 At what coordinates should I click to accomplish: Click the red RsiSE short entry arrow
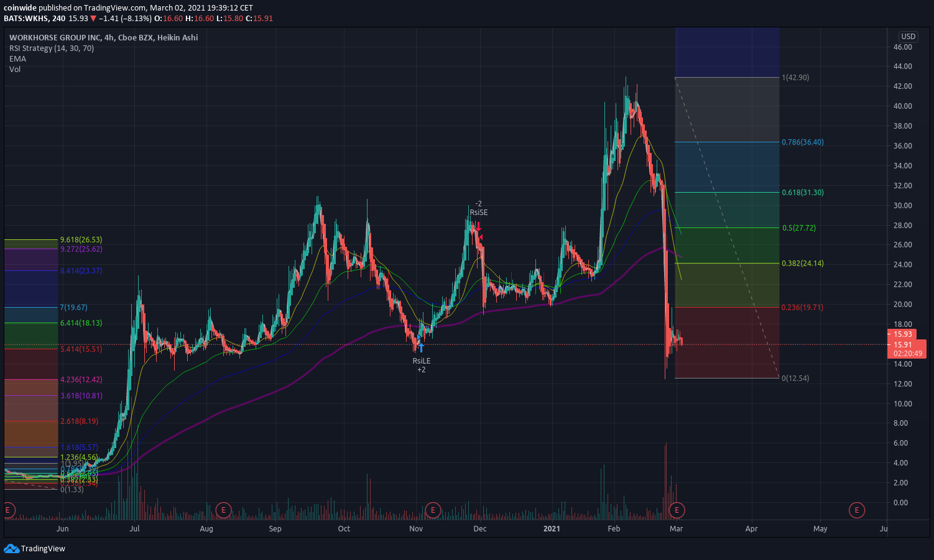(x=478, y=227)
